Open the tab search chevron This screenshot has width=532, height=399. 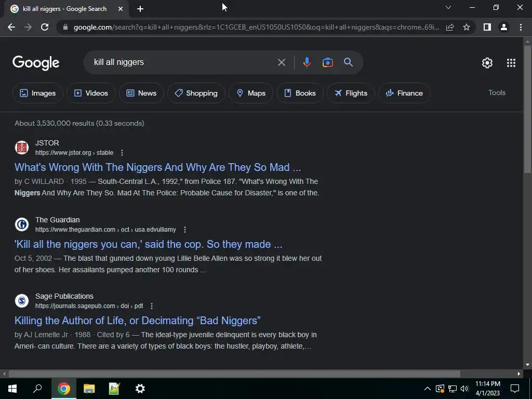(x=448, y=7)
